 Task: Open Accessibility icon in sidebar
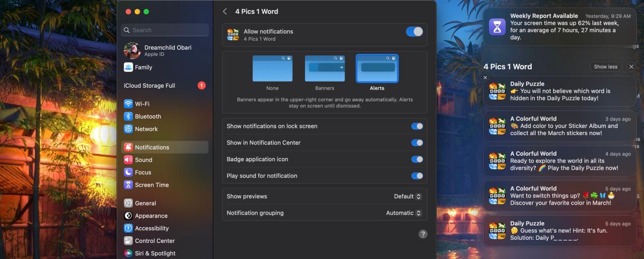point(128,228)
